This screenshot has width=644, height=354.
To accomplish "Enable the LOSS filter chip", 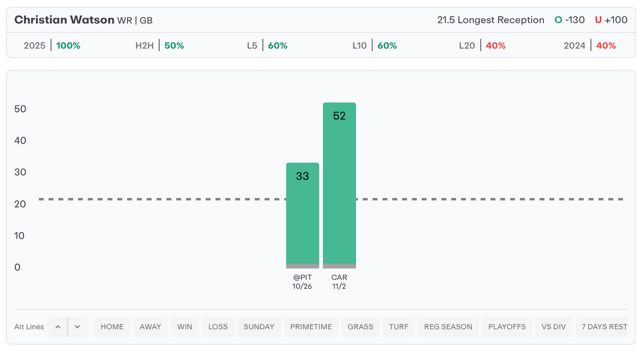I will pyautogui.click(x=218, y=327).
